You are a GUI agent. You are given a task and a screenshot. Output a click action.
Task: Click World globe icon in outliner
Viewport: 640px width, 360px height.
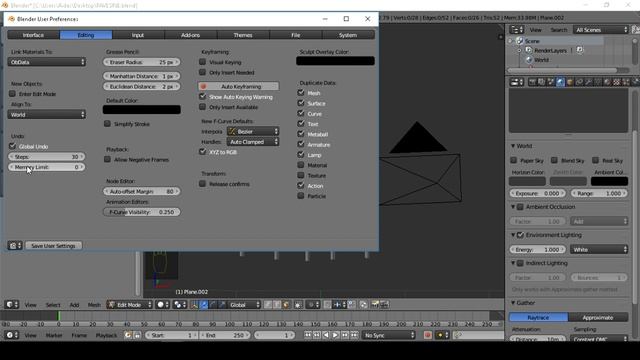529,60
